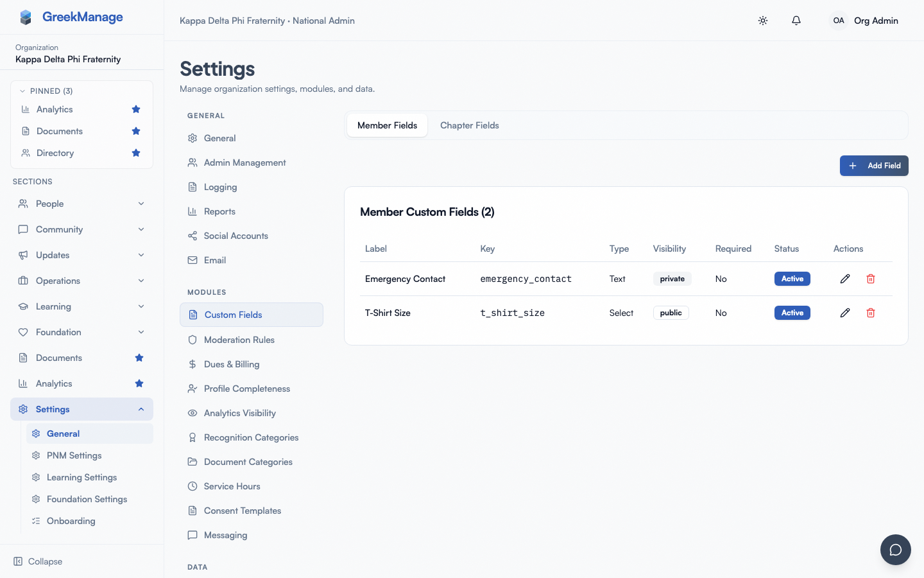Click the Community chat icon in Sections

coord(23,229)
